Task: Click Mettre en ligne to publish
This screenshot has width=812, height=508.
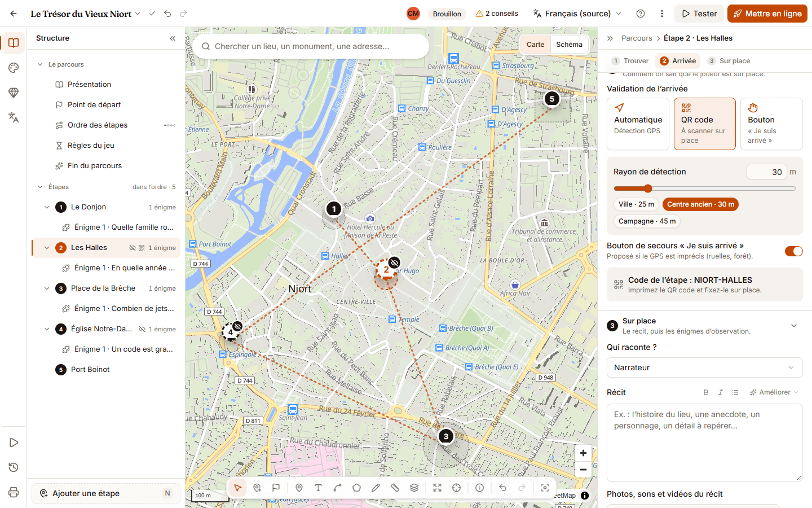Action: pos(767,14)
